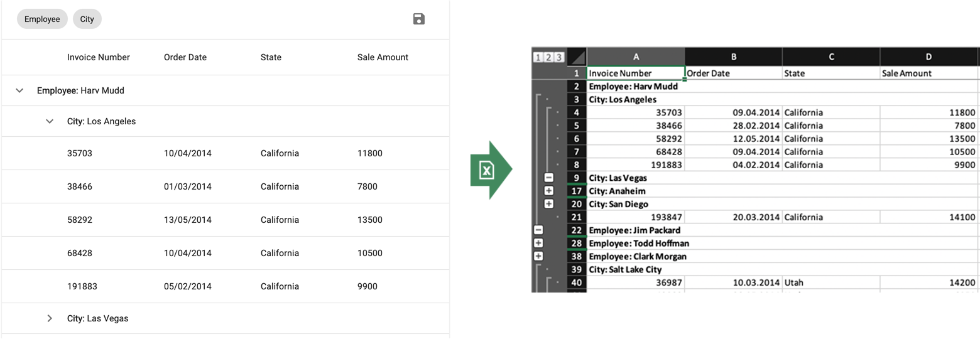The image size is (980, 339).
Task: Select invoice 191883 cell in the grid
Action: (82, 286)
